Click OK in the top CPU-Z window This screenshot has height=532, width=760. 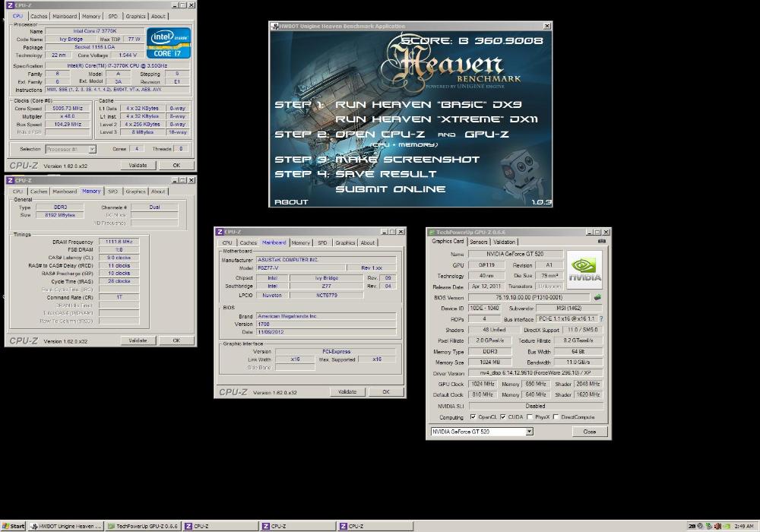(176, 165)
